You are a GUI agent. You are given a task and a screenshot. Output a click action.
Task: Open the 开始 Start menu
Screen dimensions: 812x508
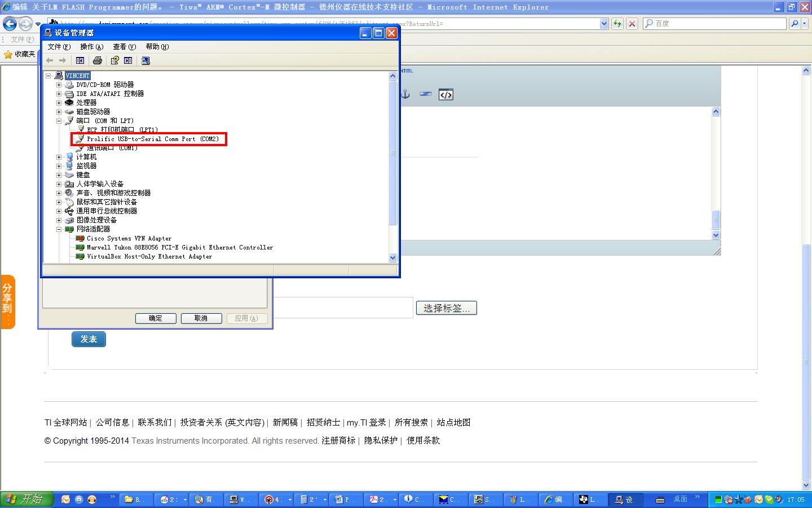point(27,499)
